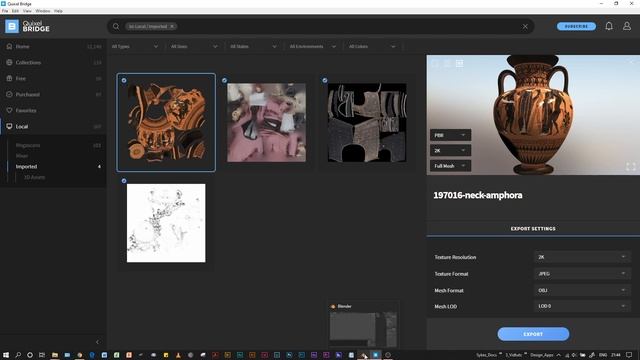Open the user account icon
The image size is (640, 360).
click(x=627, y=26)
